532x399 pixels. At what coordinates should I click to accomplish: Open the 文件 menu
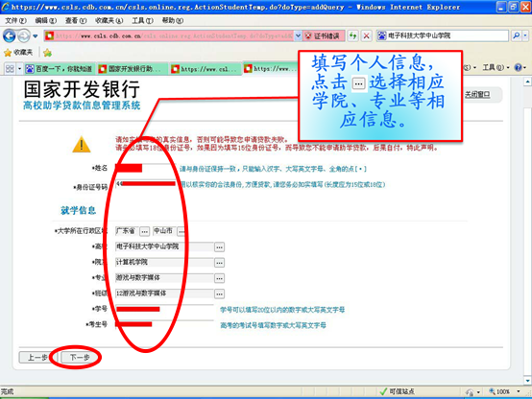15,21
